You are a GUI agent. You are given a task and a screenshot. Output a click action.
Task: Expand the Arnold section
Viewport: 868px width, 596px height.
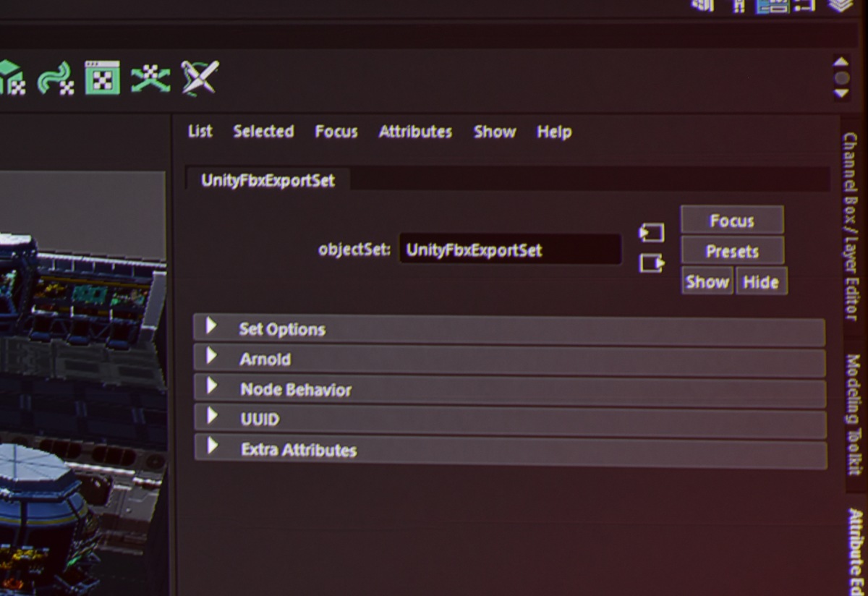click(x=509, y=360)
